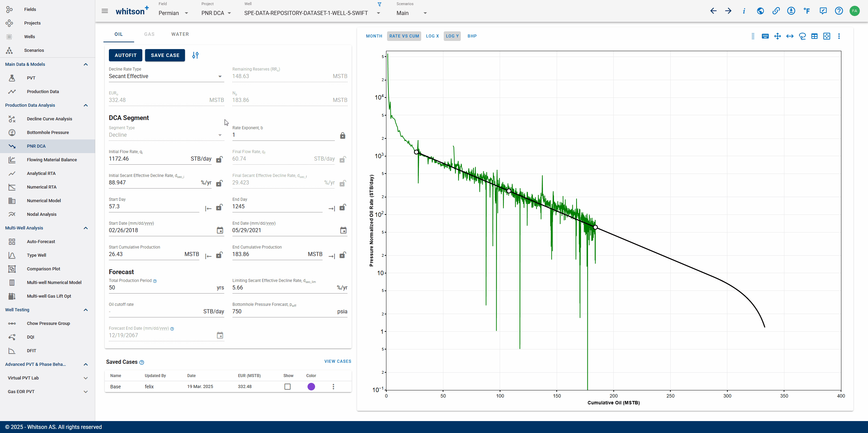This screenshot has height=433, width=868.
Task: Check the Show box for Base case
Action: [287, 387]
